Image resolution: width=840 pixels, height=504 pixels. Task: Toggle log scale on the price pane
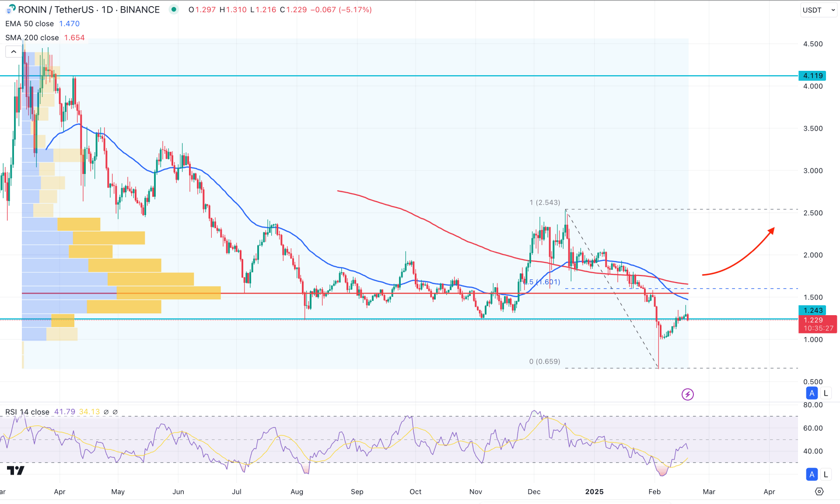pos(826,393)
